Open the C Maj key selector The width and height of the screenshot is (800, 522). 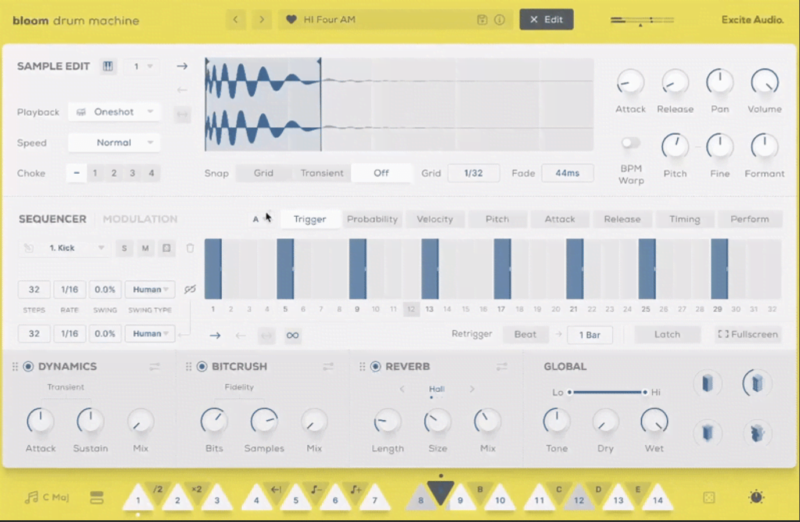(x=47, y=498)
